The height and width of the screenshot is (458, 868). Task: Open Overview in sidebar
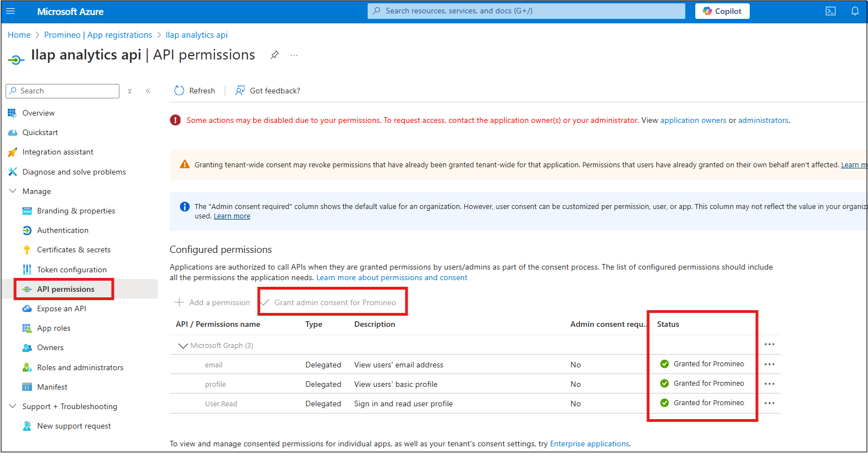[x=38, y=113]
